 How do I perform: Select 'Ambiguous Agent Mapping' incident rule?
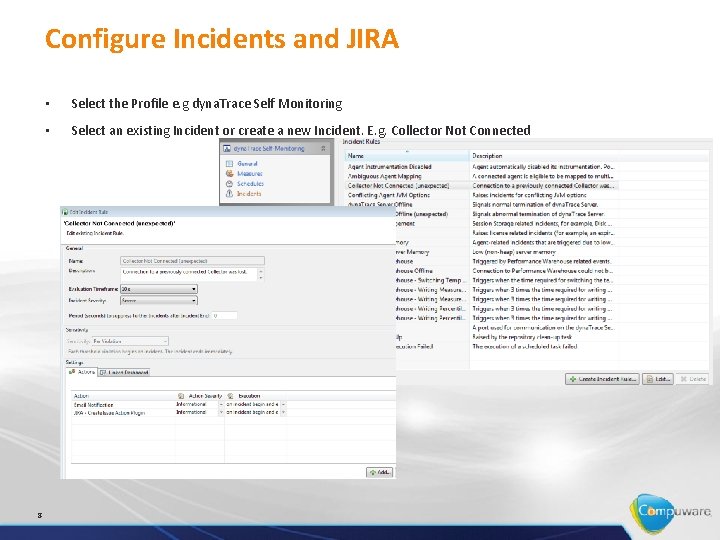coord(384,176)
